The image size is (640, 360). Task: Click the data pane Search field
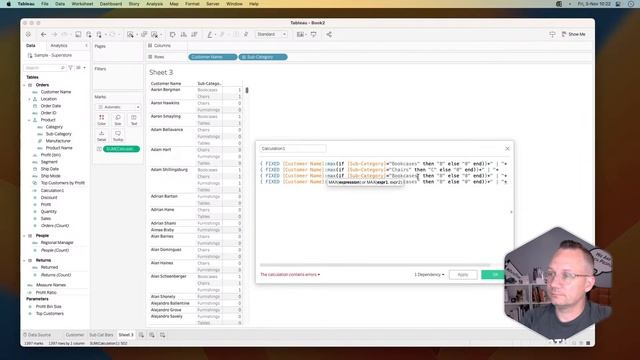(44, 68)
